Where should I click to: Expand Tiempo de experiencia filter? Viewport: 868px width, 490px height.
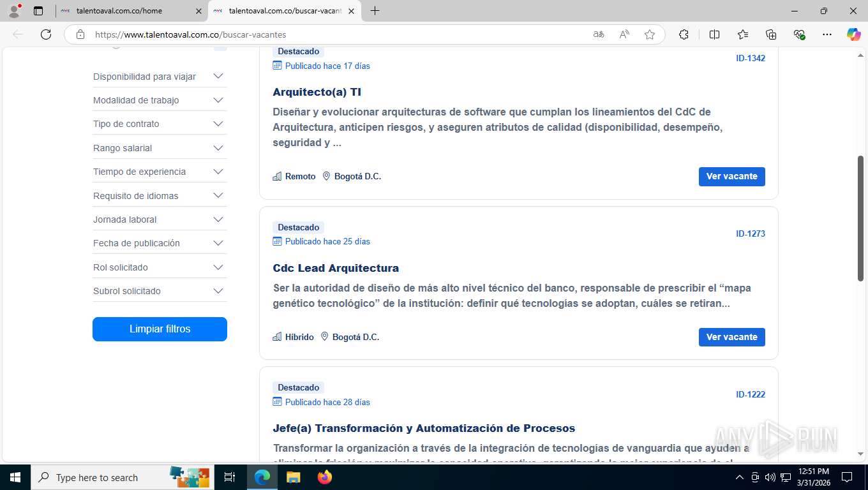click(160, 172)
